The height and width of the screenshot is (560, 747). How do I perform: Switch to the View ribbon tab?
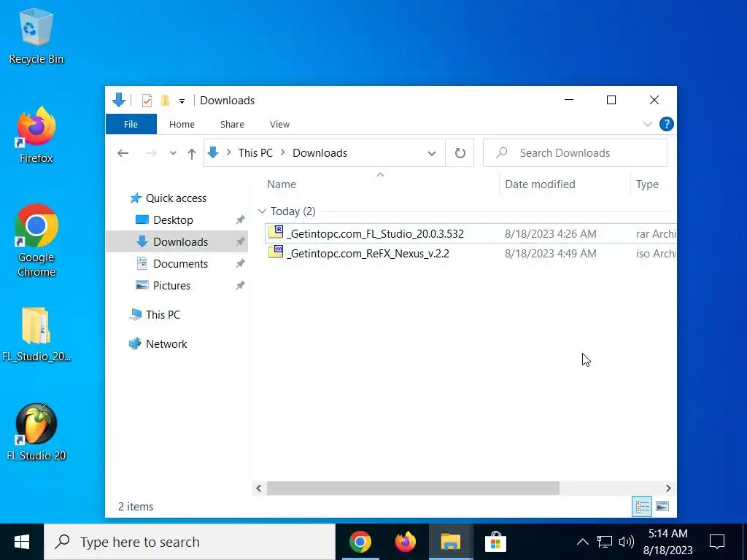(x=279, y=124)
